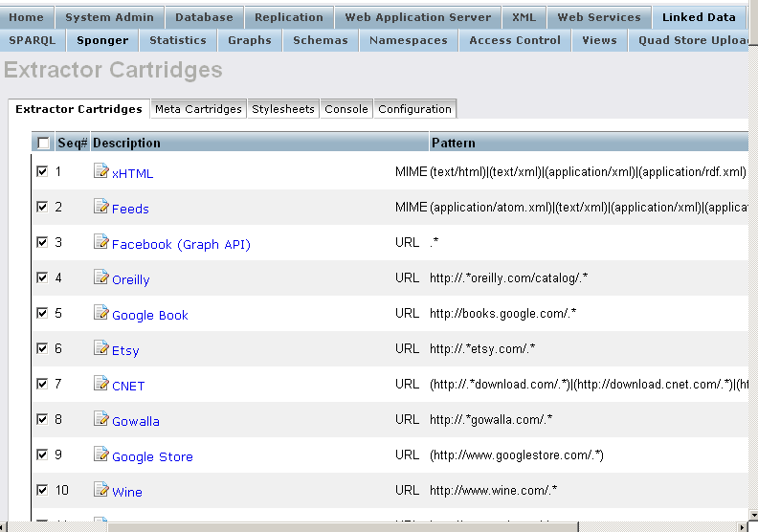The image size is (758, 532).
Task: Go to the SPARQL submenu
Action: (33, 40)
